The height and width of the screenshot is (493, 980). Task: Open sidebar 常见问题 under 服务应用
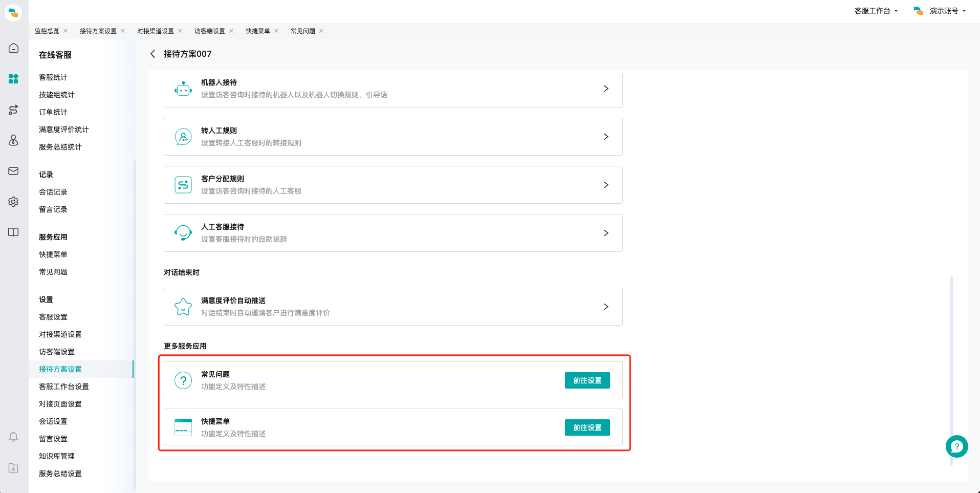(x=53, y=272)
